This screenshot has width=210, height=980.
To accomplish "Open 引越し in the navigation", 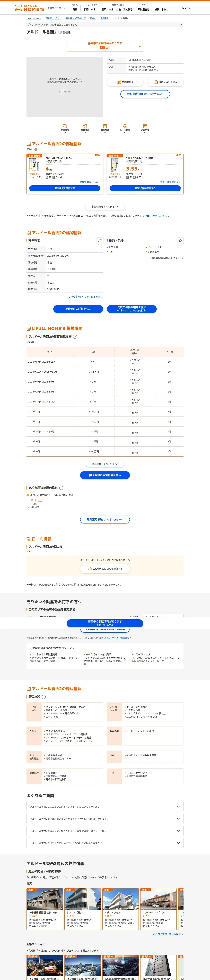I will [x=165, y=9].
